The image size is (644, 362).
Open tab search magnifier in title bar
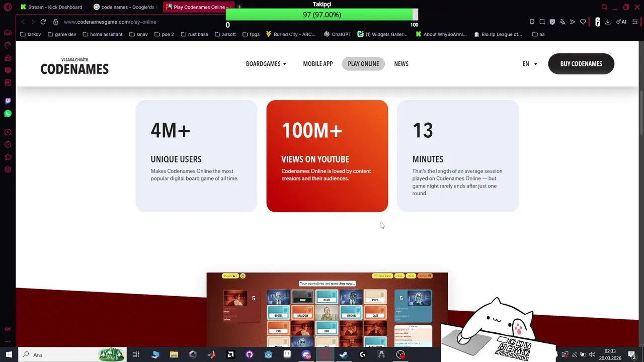(x=604, y=7)
